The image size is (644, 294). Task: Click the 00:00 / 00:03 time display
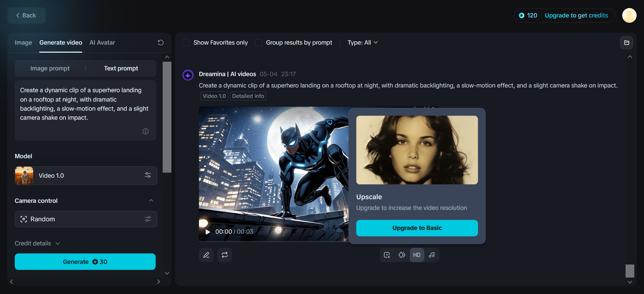pos(234,232)
